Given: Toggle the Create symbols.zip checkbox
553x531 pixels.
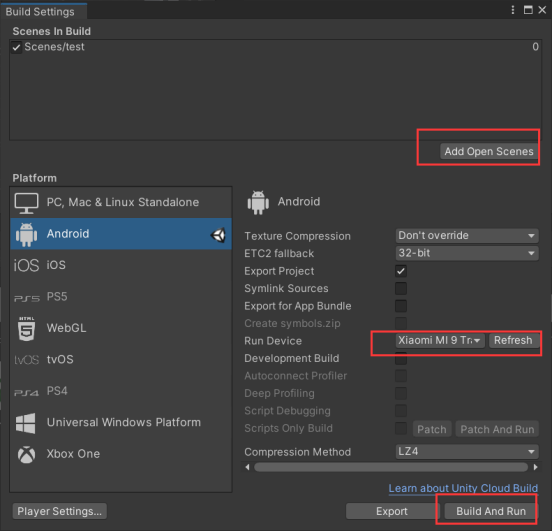Looking at the screenshot, I should 401,323.
